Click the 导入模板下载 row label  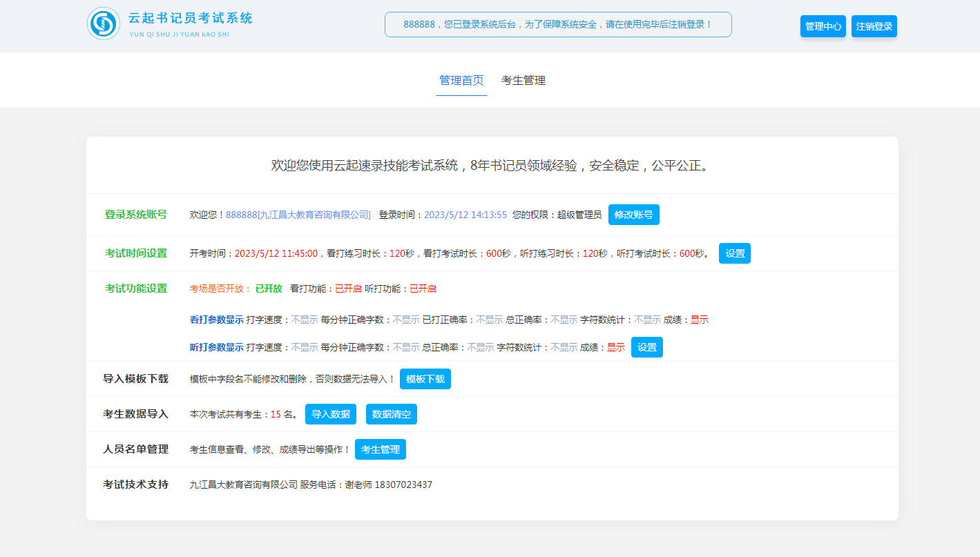point(136,379)
